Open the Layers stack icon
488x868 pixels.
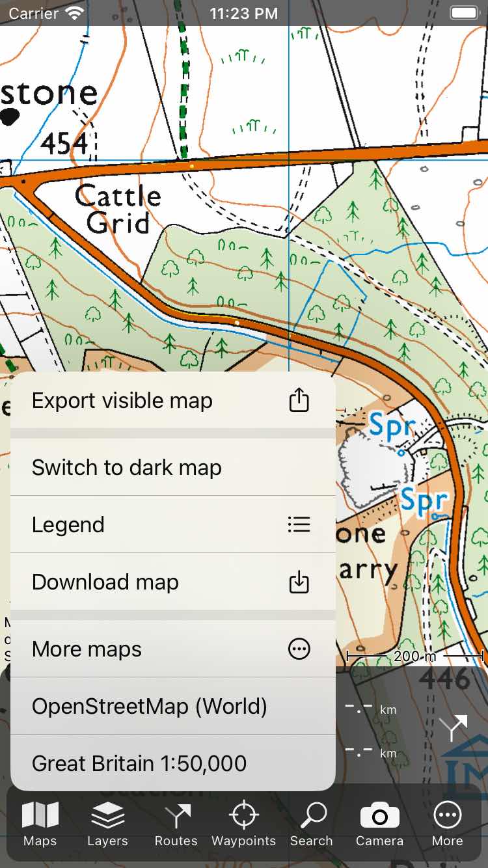pyautogui.click(x=108, y=815)
